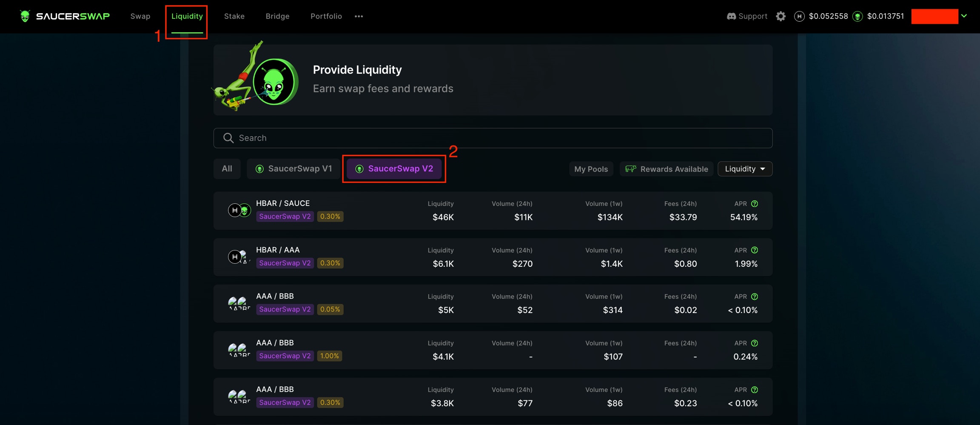Viewport: 980px width, 425px height.
Task: Click the HBAR / SAUCE token pair icon
Action: click(x=239, y=210)
